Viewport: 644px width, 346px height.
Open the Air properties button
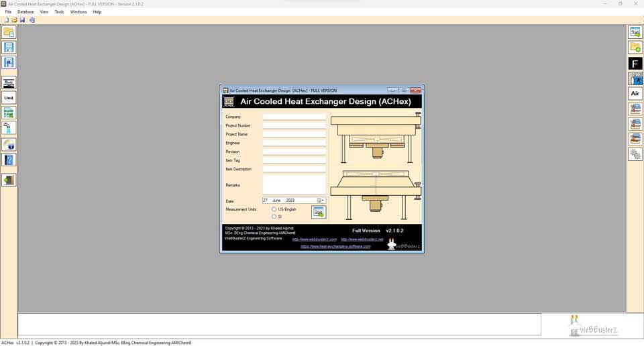pos(635,94)
